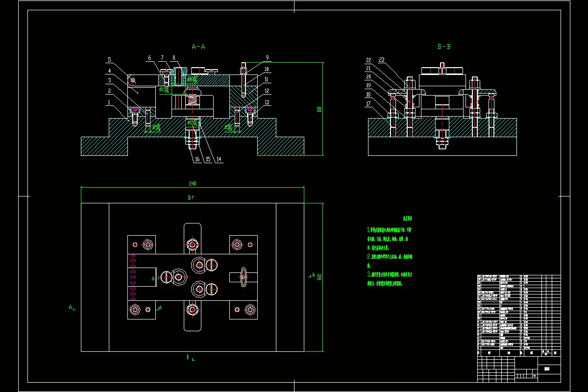Select part callout number '8'
The image size is (588, 392).
(173, 58)
